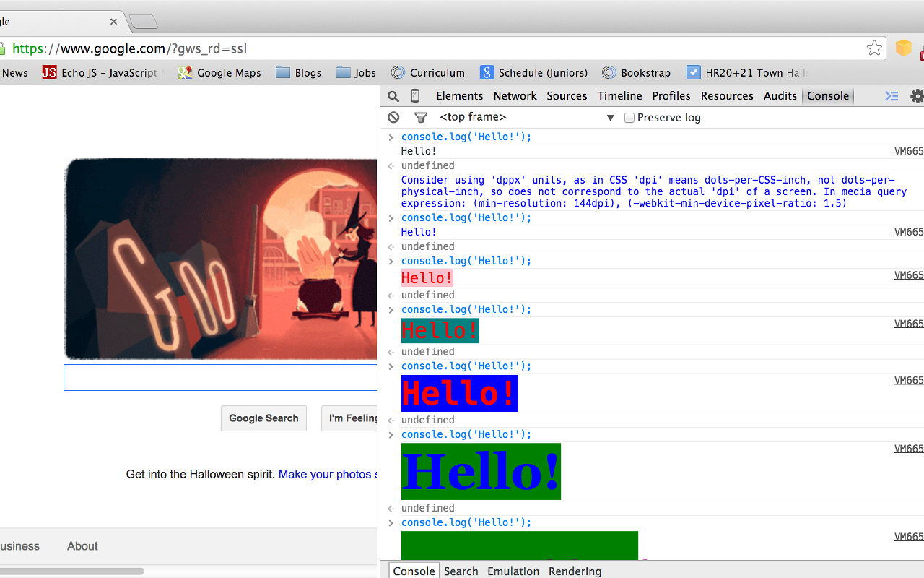924x578 pixels.
Task: Click the page's horizontal scrollbar
Action: pyautogui.click(x=72, y=571)
